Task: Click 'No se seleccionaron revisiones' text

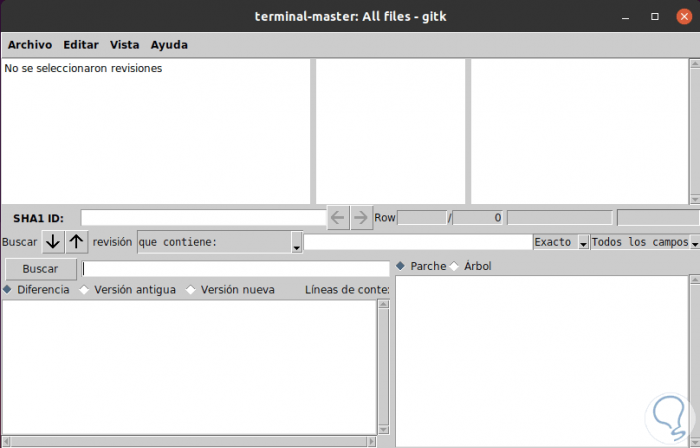Action: [83, 68]
